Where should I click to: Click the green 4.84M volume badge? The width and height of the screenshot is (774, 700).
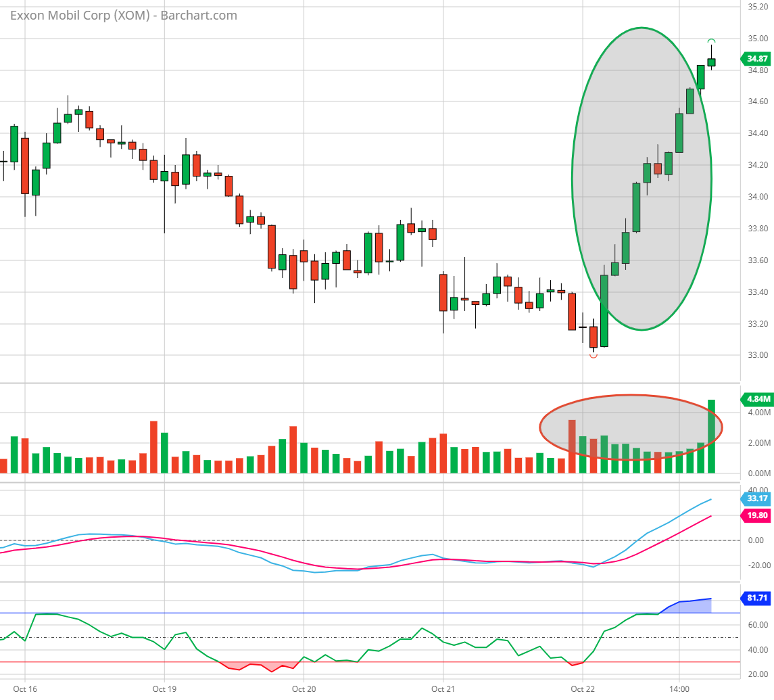pyautogui.click(x=756, y=398)
